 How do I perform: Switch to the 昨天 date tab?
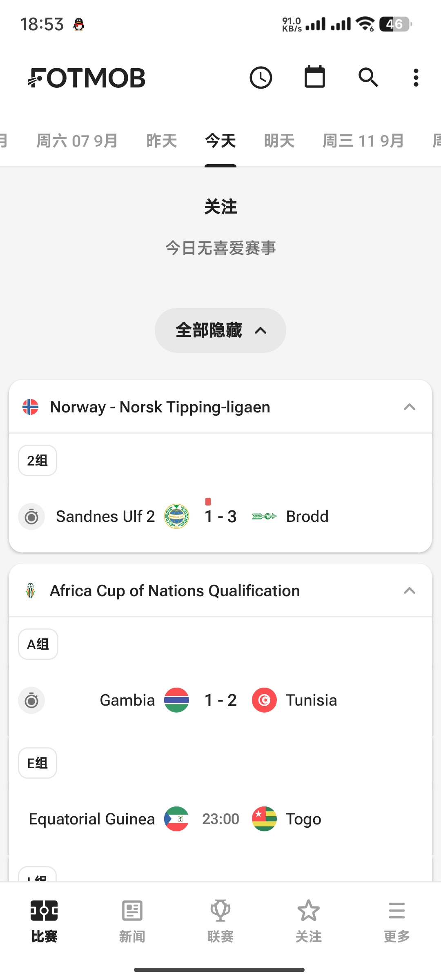[x=162, y=141]
